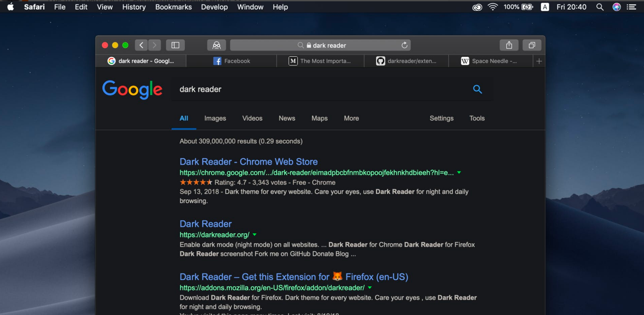Open the More search categories dropdown
The width and height of the screenshot is (644, 315).
click(x=351, y=118)
